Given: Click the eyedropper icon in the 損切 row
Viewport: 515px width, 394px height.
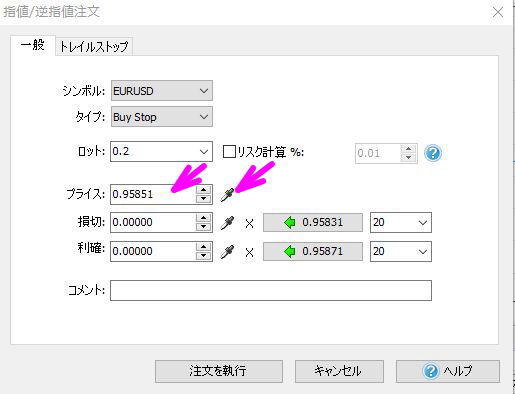Looking at the screenshot, I should [x=227, y=223].
